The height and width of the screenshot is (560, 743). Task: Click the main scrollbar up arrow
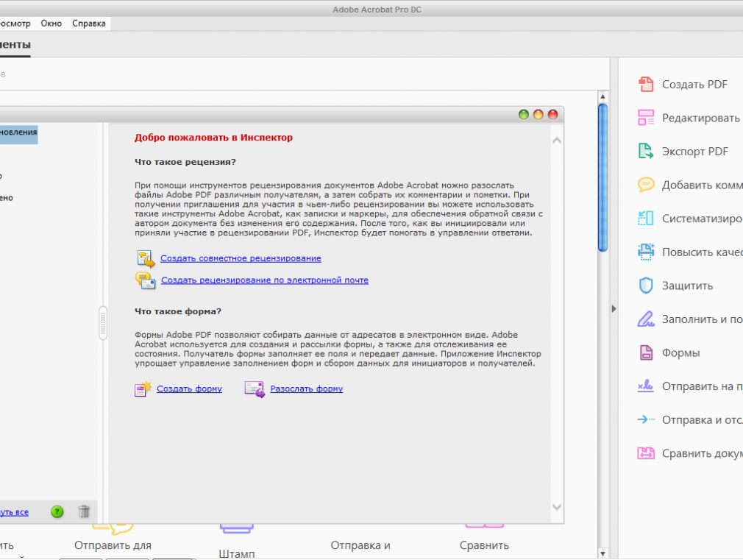click(602, 96)
